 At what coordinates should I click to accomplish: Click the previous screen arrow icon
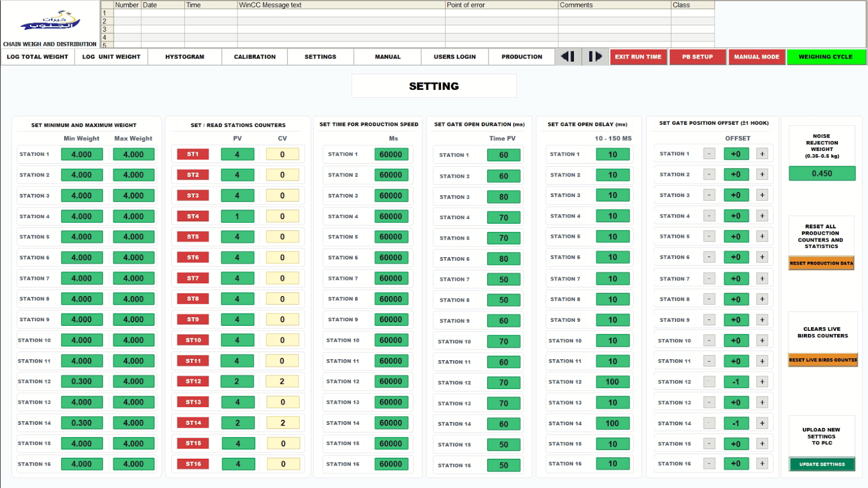click(x=568, y=56)
